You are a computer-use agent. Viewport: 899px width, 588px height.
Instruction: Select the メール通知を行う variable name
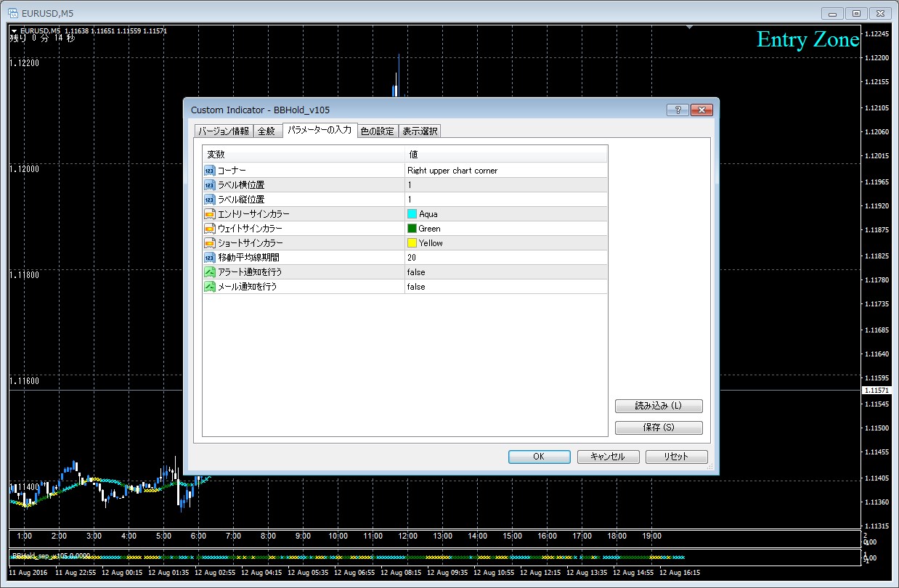(248, 287)
